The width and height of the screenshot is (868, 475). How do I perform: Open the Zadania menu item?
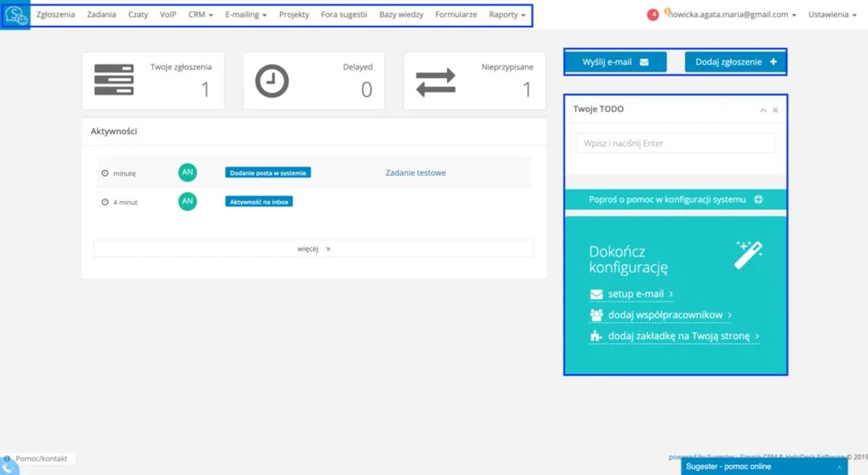click(x=101, y=14)
